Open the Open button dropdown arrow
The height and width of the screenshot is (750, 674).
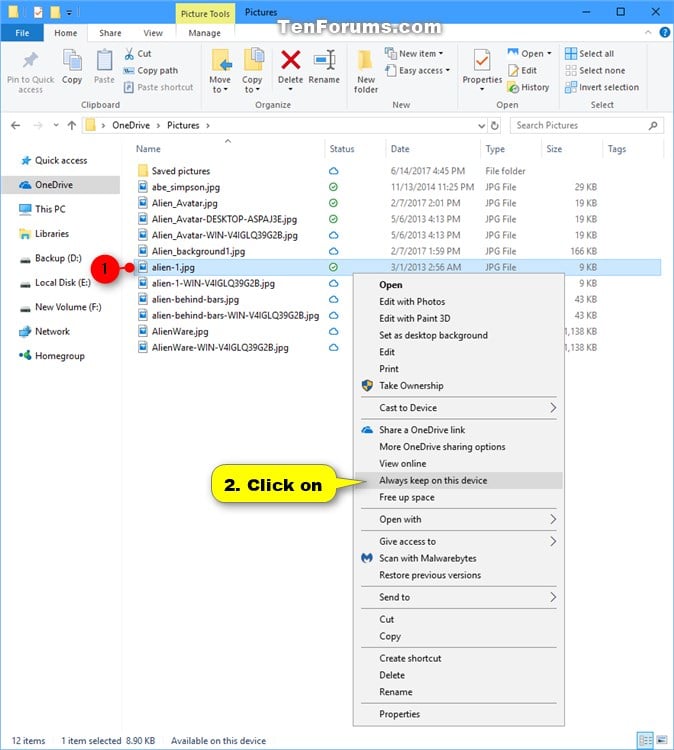(x=549, y=54)
